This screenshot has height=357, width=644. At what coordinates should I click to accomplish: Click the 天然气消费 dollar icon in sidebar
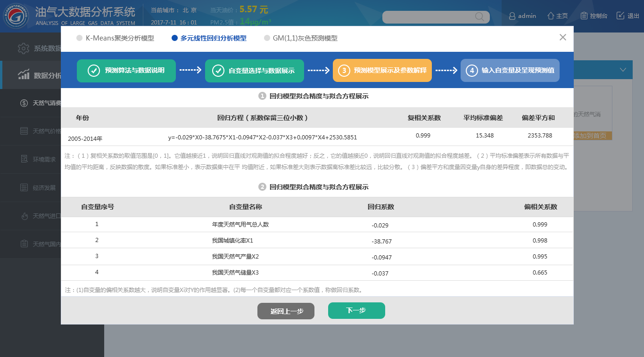pos(24,103)
